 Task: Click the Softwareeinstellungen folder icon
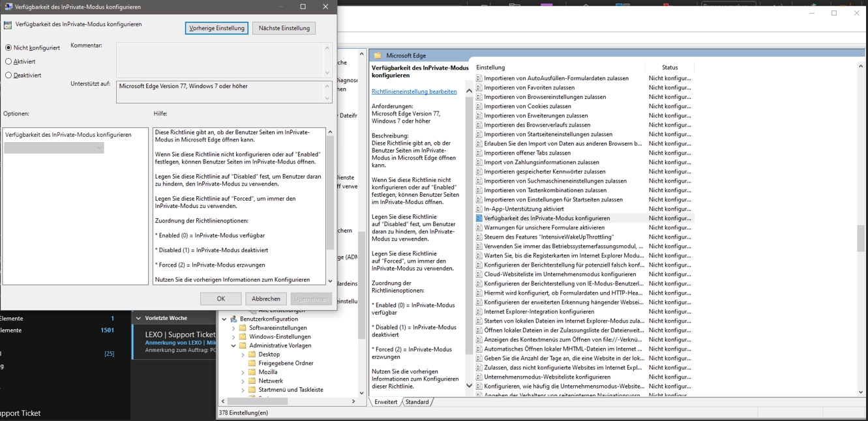[243, 328]
